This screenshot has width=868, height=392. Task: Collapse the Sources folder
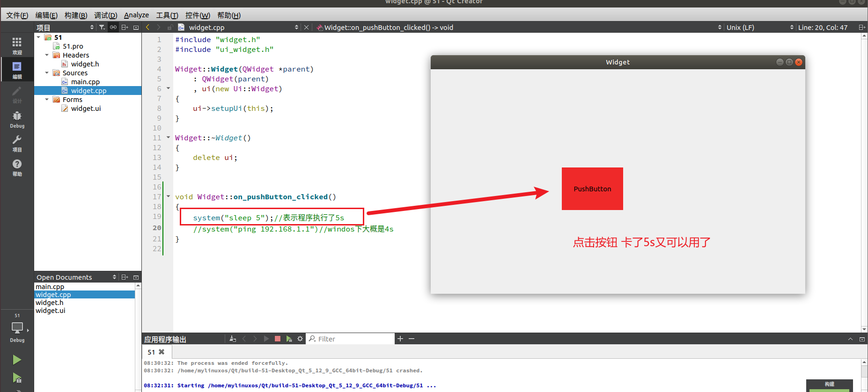47,73
